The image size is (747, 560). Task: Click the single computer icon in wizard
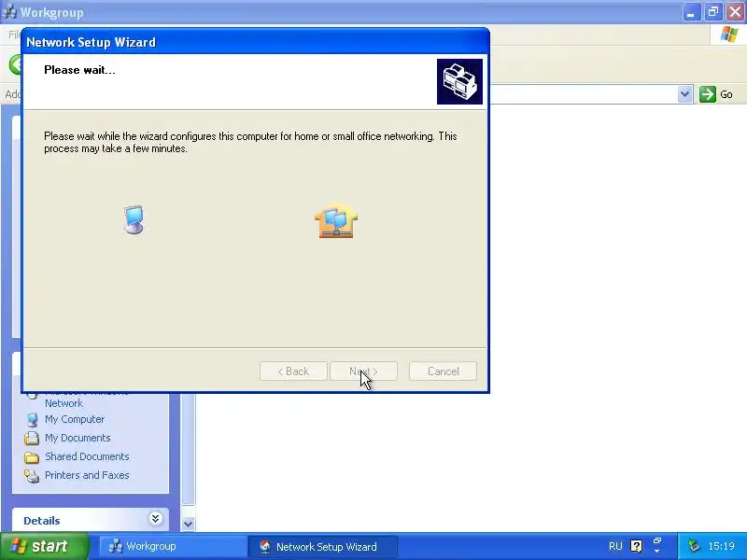(x=134, y=219)
